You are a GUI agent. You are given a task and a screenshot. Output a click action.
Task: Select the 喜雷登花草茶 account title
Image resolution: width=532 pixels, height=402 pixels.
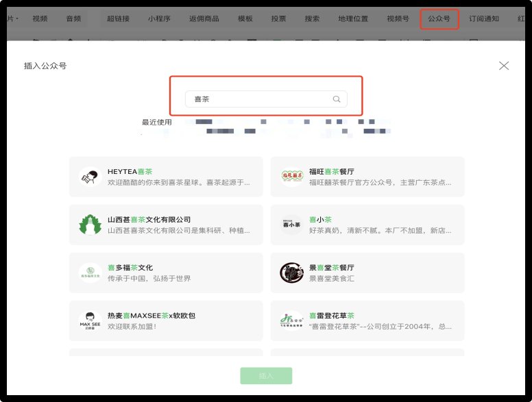tap(332, 316)
